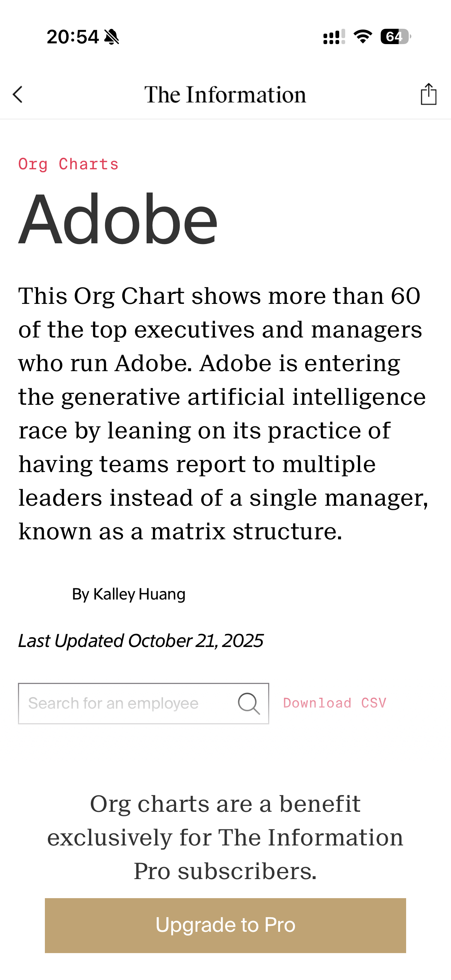This screenshot has height=980, width=451.
Task: Tap the Pro subscribers benefit message
Action: tap(225, 837)
